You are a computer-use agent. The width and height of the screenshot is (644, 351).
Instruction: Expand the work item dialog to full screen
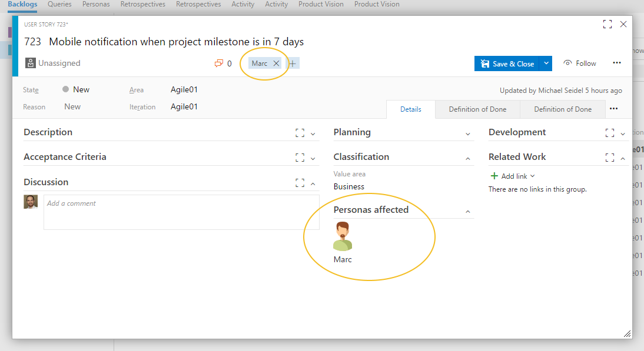click(x=607, y=24)
